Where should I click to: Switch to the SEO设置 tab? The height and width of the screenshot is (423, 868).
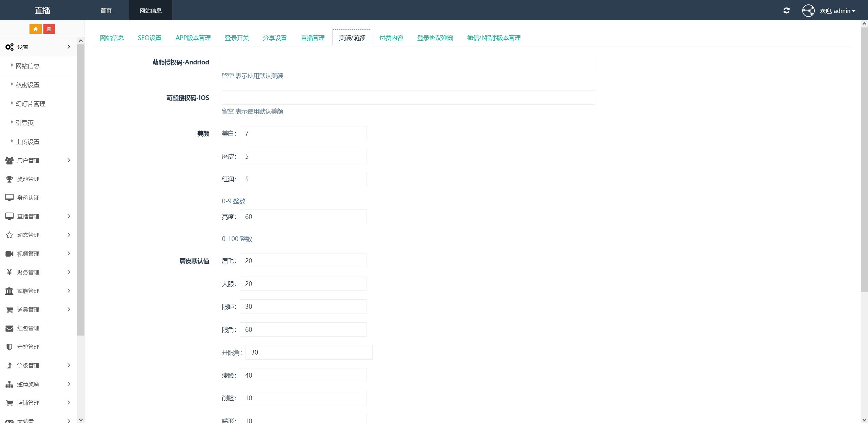point(150,38)
